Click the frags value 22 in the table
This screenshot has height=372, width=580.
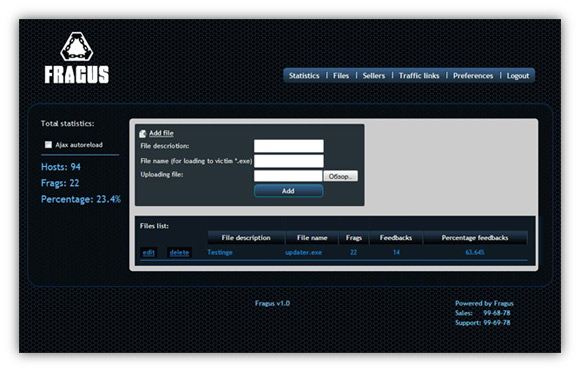point(354,252)
